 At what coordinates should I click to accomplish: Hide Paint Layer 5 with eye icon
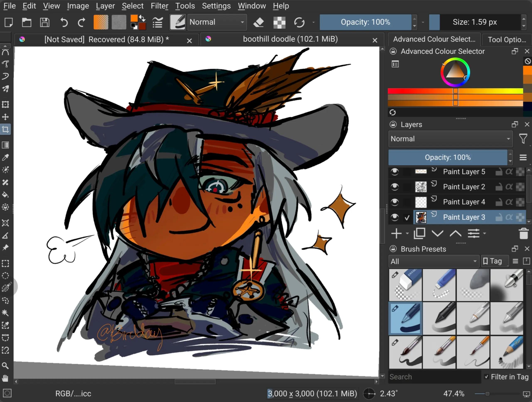pos(395,172)
